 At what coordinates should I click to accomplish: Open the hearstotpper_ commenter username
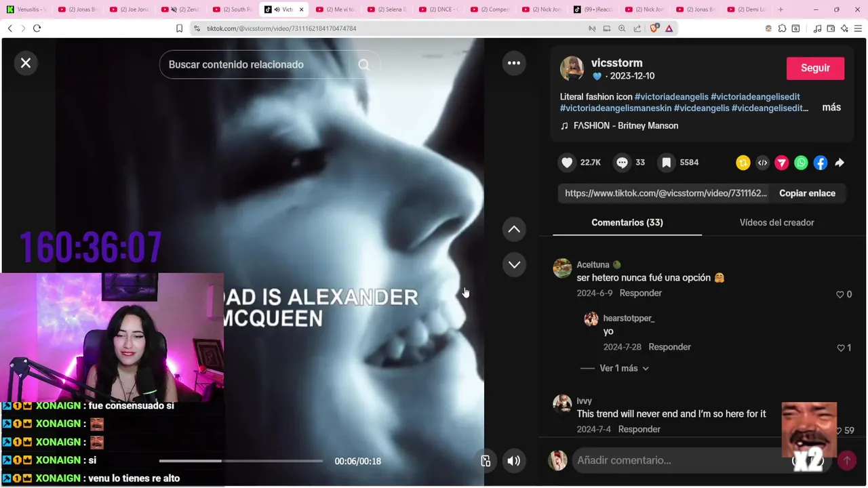point(629,318)
